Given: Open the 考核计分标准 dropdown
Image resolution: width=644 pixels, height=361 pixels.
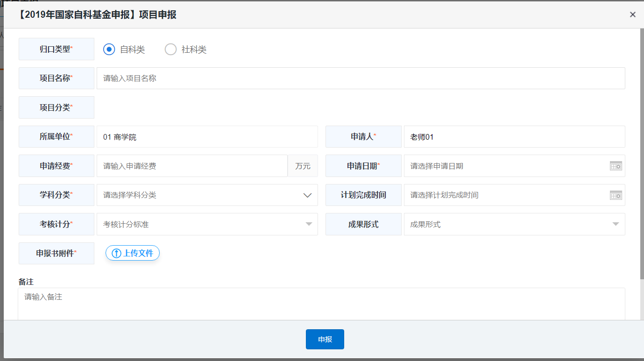Looking at the screenshot, I should tap(207, 224).
